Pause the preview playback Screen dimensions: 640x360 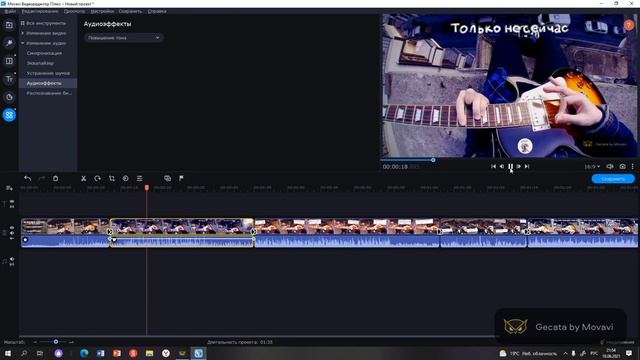point(510,167)
